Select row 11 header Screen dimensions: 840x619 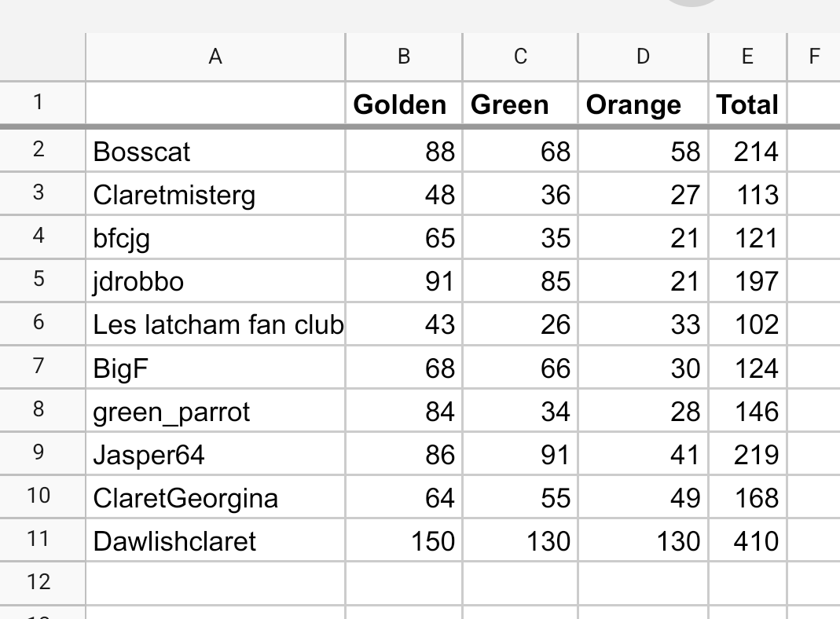pos(39,540)
